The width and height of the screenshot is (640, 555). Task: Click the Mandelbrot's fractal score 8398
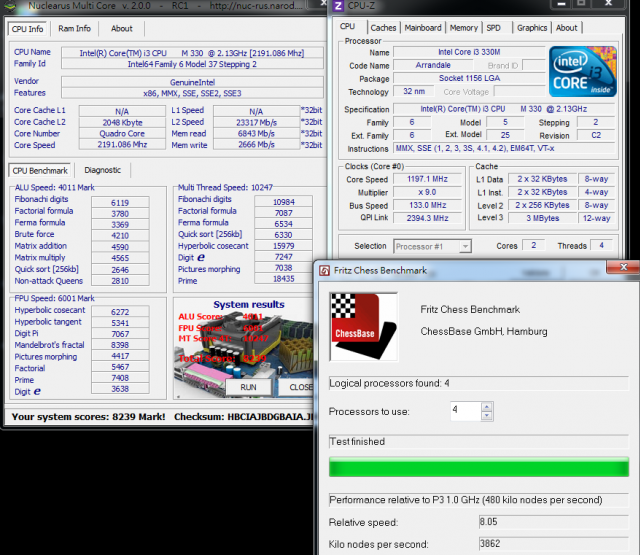point(120,345)
